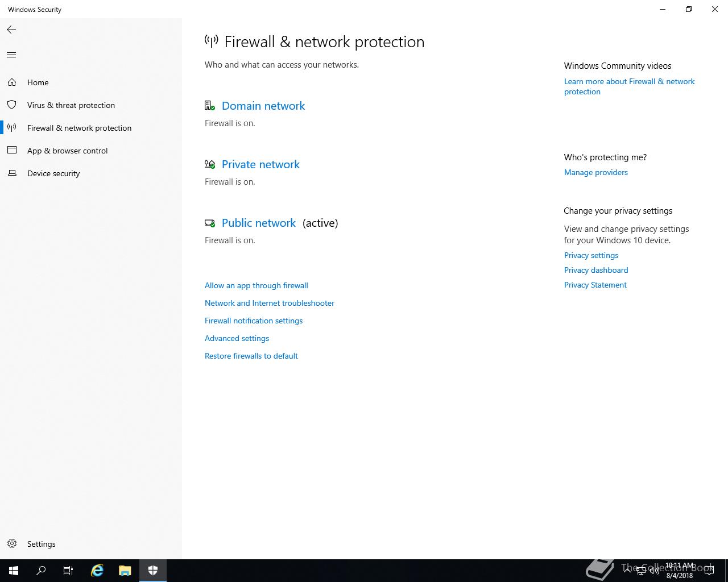This screenshot has width=728, height=582.
Task: Open taskbar search magnifier
Action: [41, 571]
